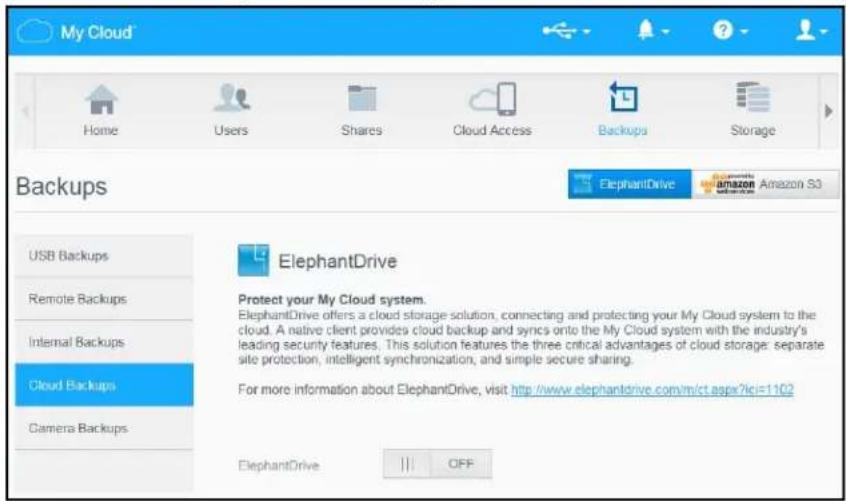
Task: Open the Users icon
Action: (231, 98)
